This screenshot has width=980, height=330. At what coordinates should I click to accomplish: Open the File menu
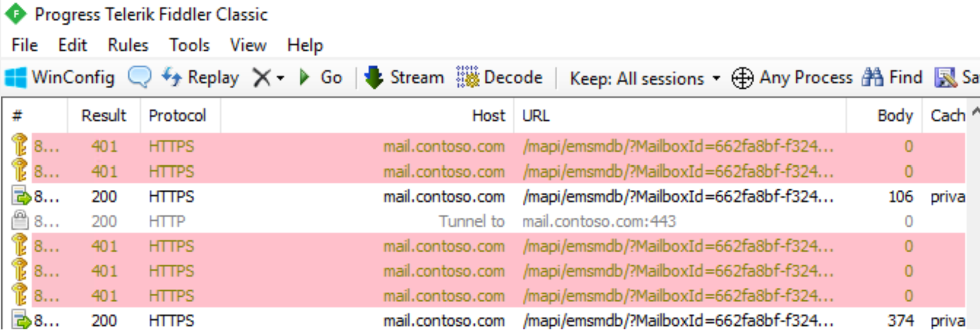coord(24,45)
